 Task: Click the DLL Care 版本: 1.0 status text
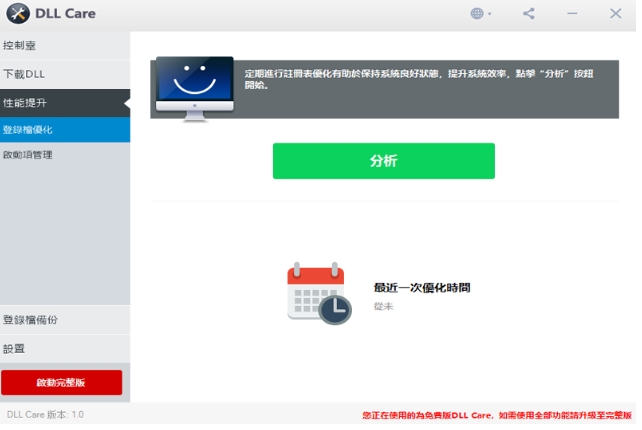click(45, 415)
